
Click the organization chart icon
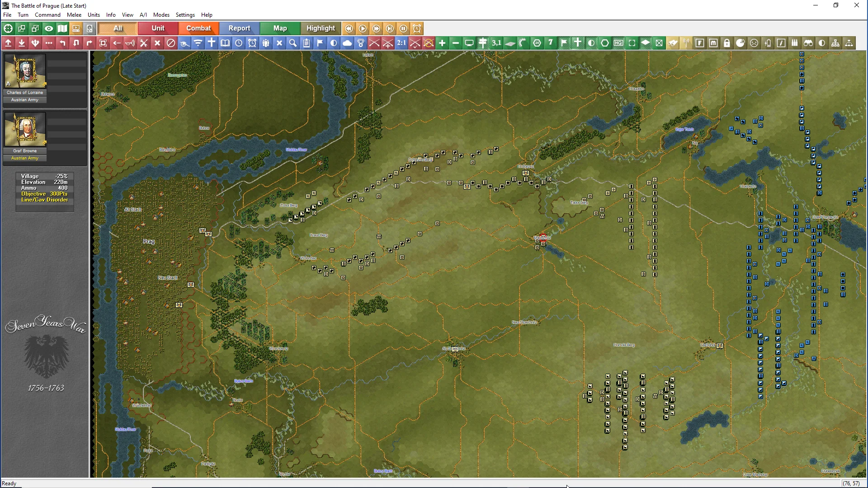pos(835,43)
